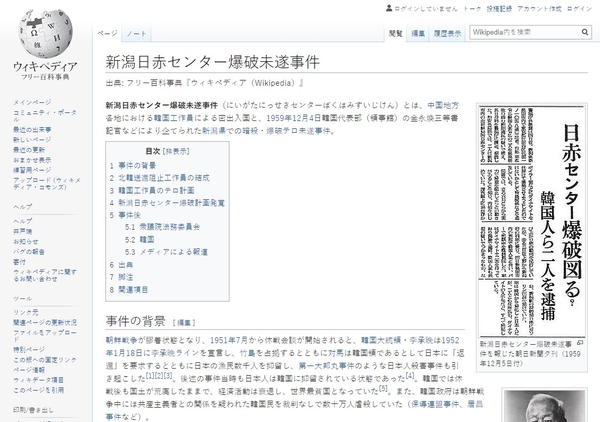Click the enlarge icon in newspaper caption
Viewport: 600px width, 422px height.
click(x=580, y=343)
